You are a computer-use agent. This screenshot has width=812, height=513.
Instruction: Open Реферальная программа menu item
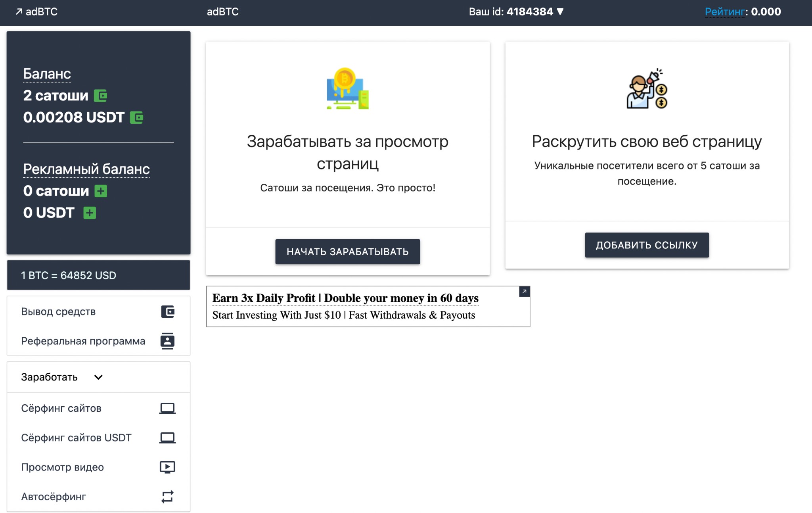(x=98, y=341)
